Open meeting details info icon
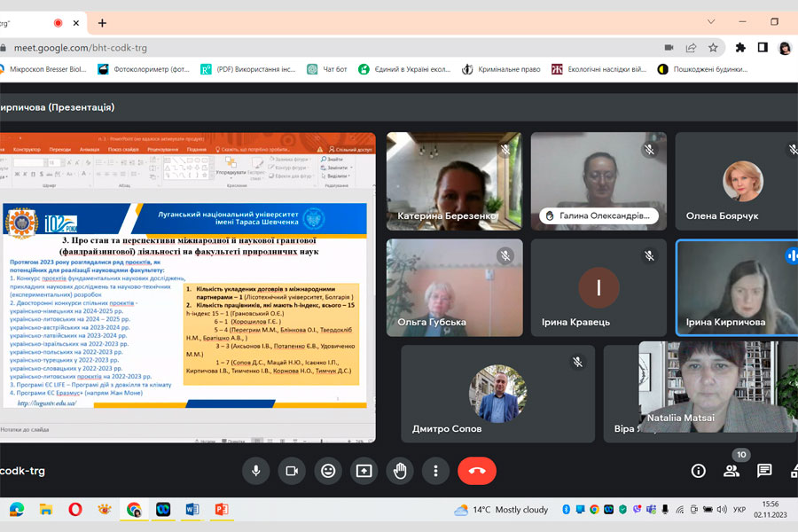798x532 pixels. (x=699, y=471)
